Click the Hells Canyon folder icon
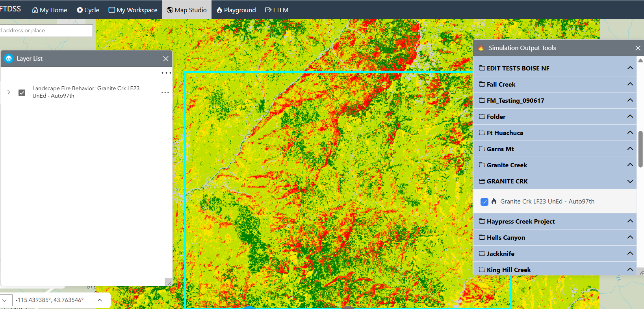The image size is (644, 309). coord(482,237)
